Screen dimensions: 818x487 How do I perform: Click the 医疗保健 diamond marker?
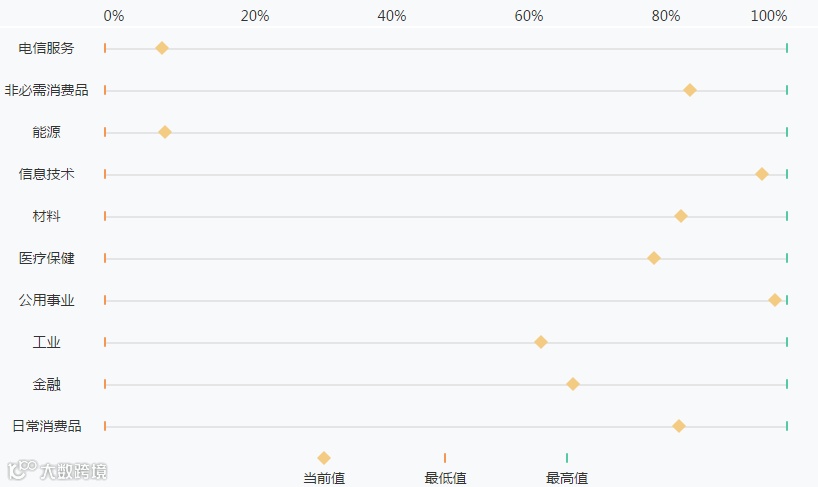pyautogui.click(x=654, y=258)
